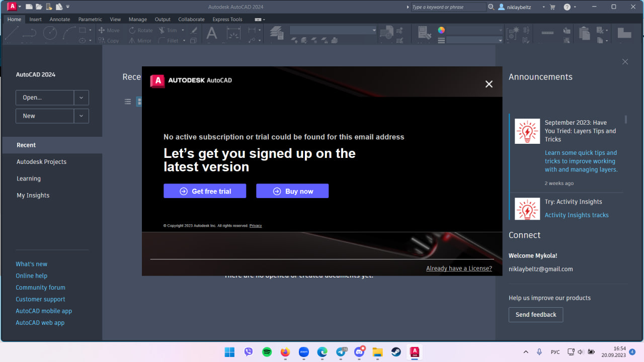Viewport: 644px width, 362px height.
Task: Open Spotify from the Windows taskbar
Action: (267, 352)
